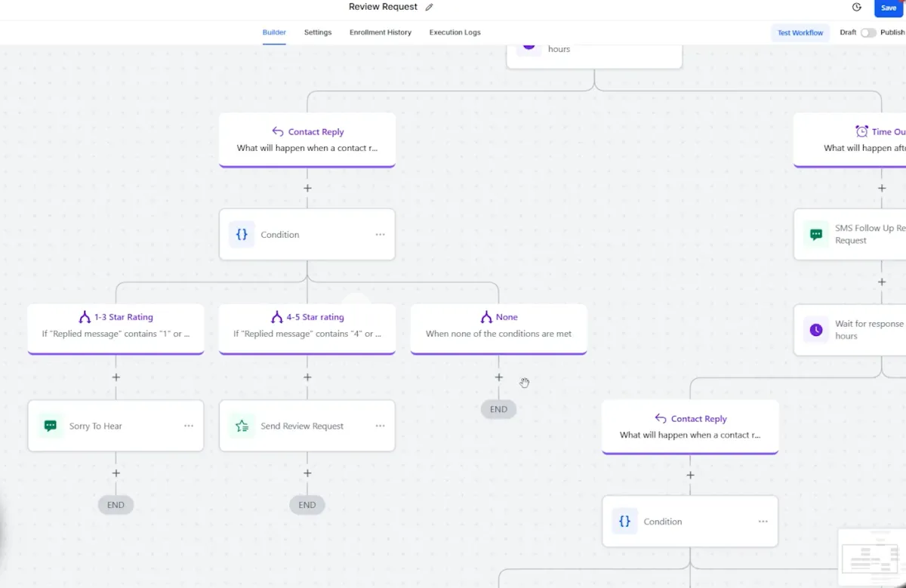Viewport: 906px width, 588px height.
Task: Go to Enrollment History tab
Action: click(381, 32)
